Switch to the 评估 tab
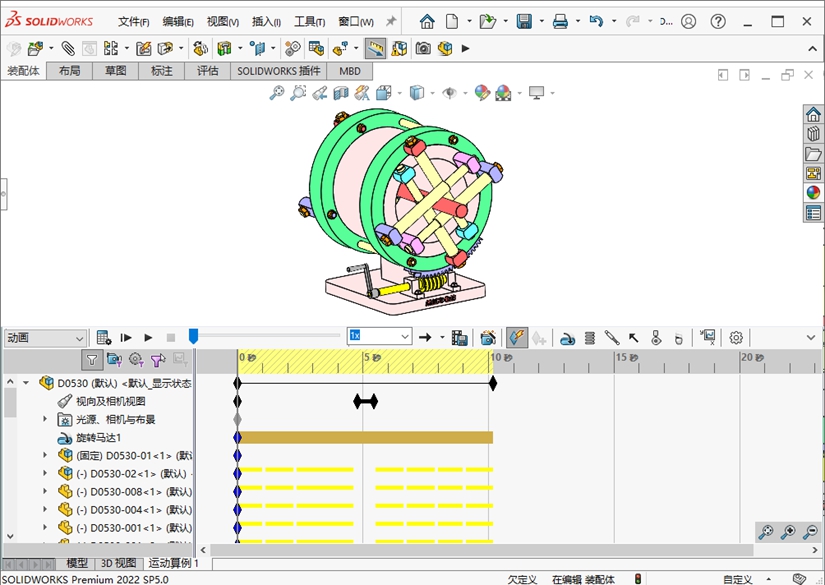 pos(207,71)
